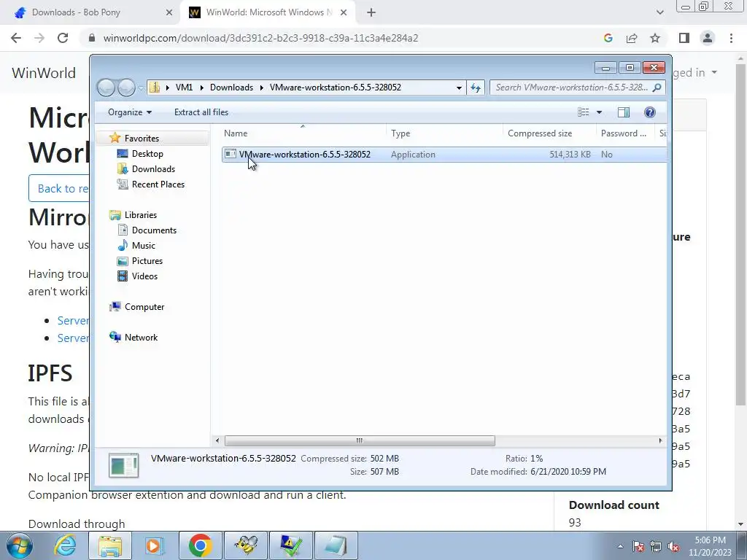Select Downloads in address breadcrumb
Viewport: 747px width, 560px height.
[231, 87]
